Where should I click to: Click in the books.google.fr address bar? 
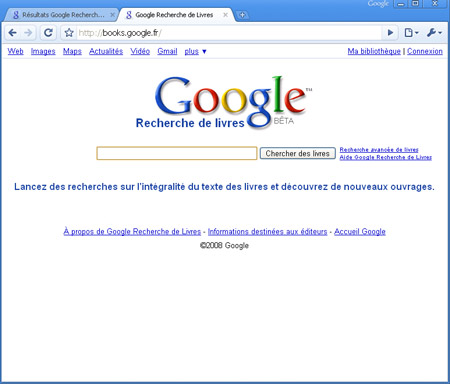228,33
